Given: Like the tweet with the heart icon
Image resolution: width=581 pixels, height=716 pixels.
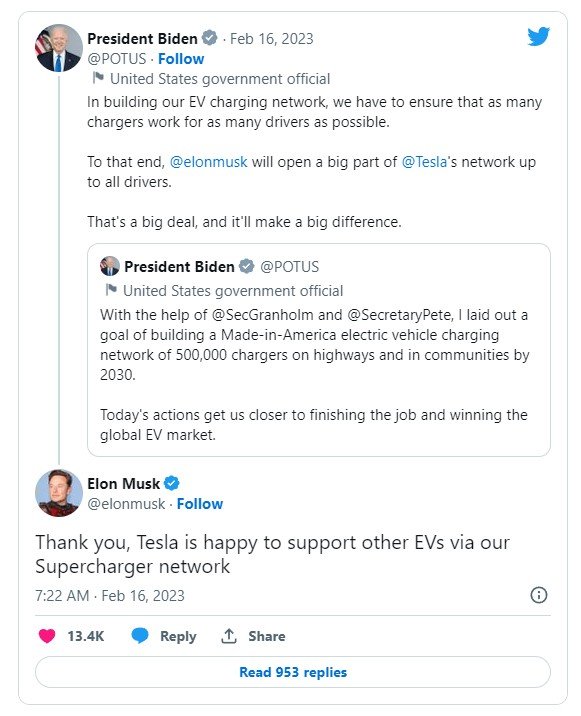Looking at the screenshot, I should 47,636.
